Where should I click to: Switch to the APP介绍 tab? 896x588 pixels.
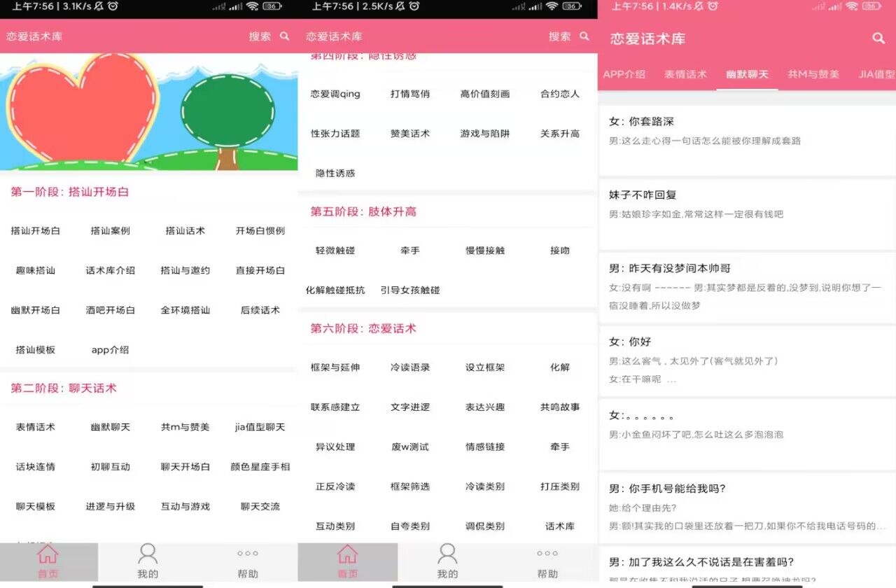[x=624, y=74]
